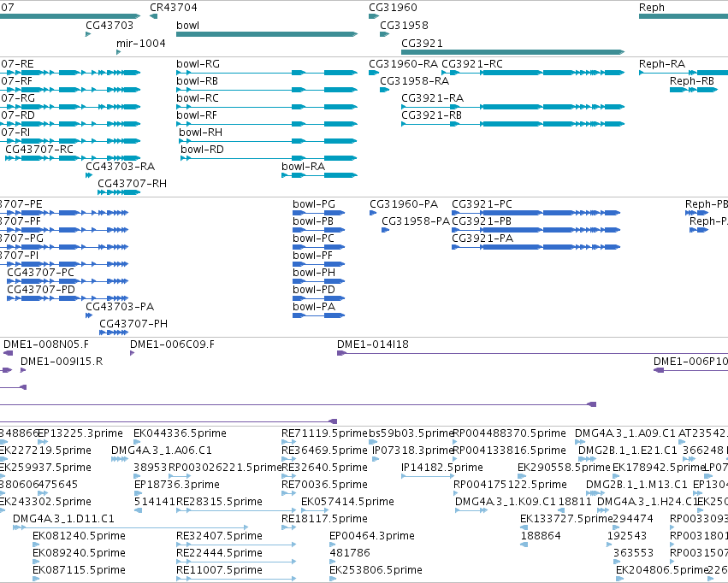The width and height of the screenshot is (728, 583).
Task: Click the CG43707-RH transcript label
Action: pos(132,184)
